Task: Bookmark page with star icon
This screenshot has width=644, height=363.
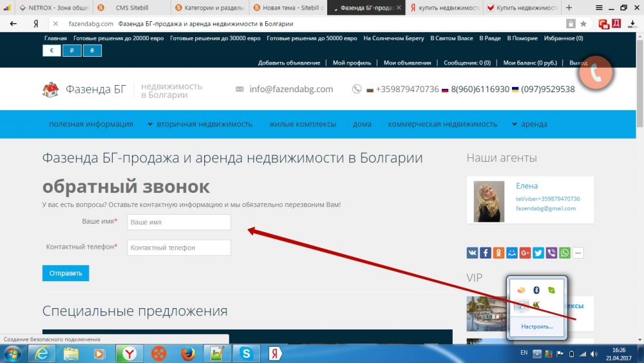Action: pyautogui.click(x=583, y=23)
